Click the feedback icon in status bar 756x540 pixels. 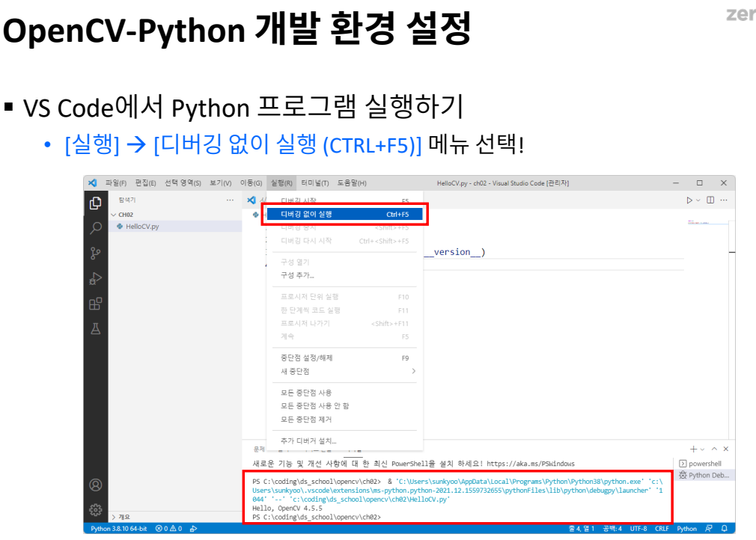point(709,529)
